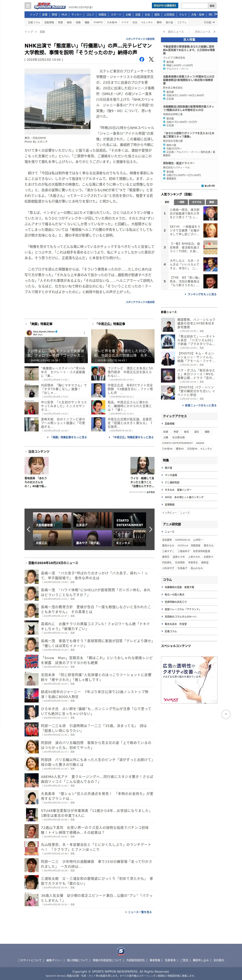Click carousel previous arrow
This screenshot has height=980, width=242.
28,529
